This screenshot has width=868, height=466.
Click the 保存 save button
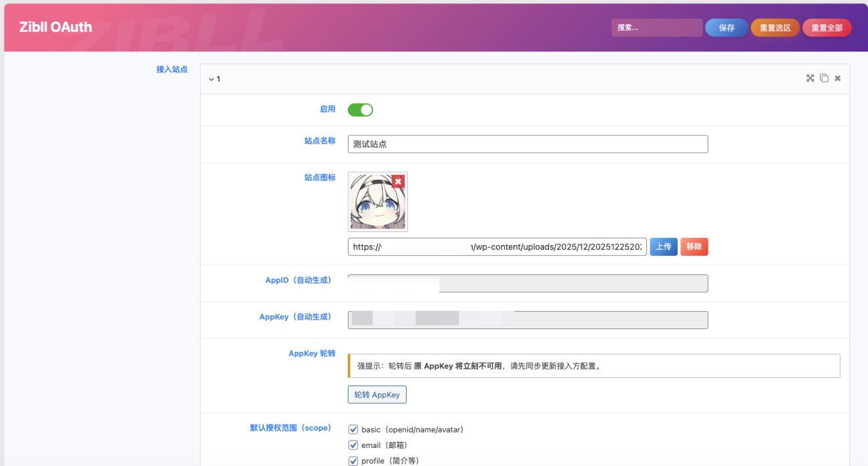(x=726, y=27)
